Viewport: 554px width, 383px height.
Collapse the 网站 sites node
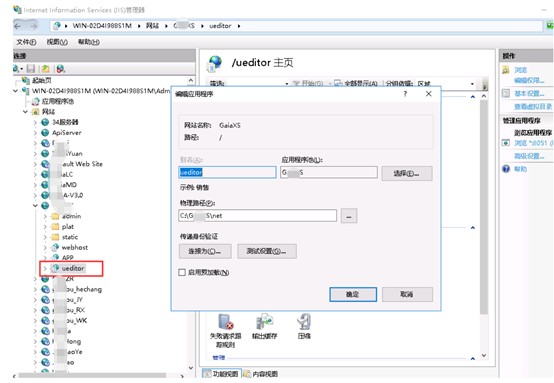[25, 112]
